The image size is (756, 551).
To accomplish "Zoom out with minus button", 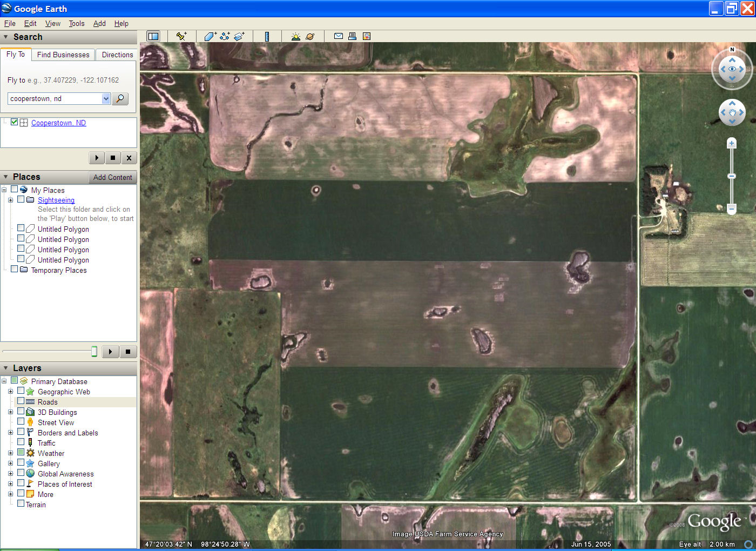I will tap(732, 208).
